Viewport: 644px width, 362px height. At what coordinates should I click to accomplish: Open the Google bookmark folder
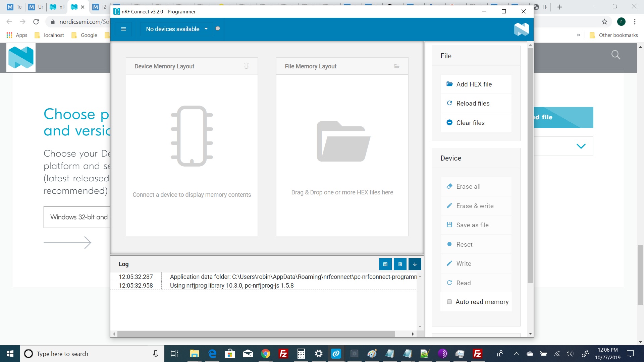84,35
